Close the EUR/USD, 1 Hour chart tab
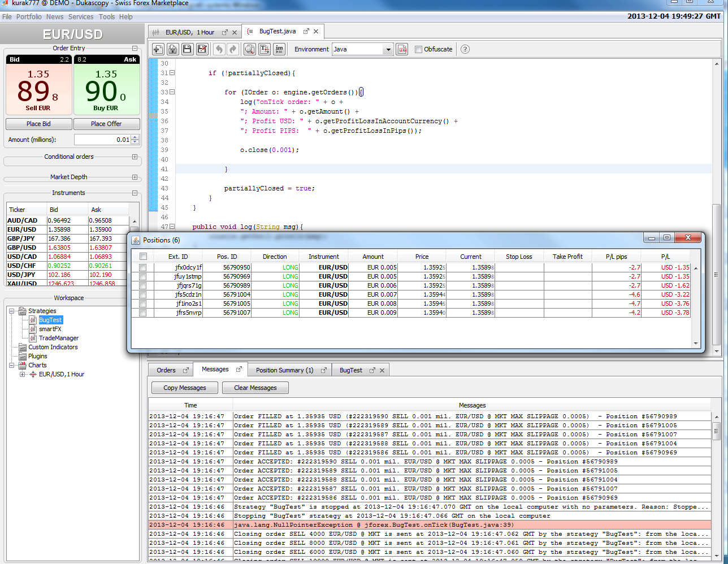 pyautogui.click(x=235, y=32)
